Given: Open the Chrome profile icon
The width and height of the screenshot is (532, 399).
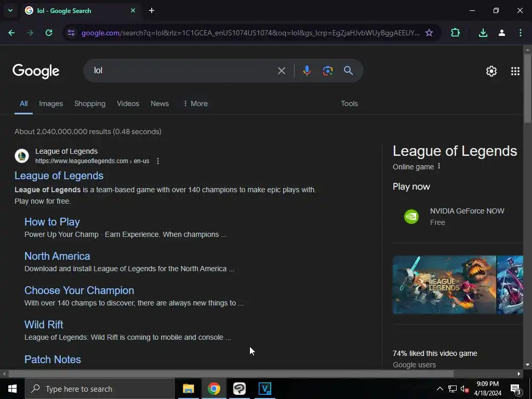Looking at the screenshot, I should (502, 33).
